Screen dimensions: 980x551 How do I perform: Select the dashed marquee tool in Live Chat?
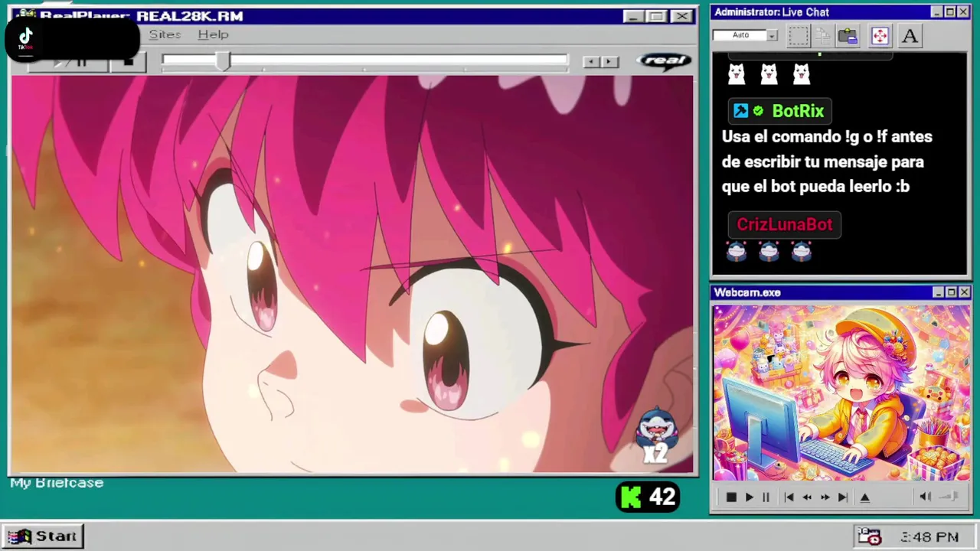click(799, 35)
